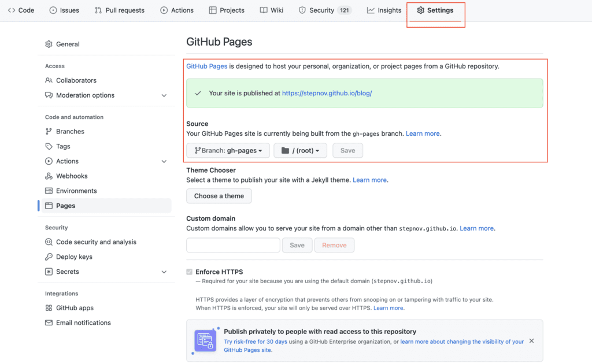Image resolution: width=592 pixels, height=364 pixels.
Task: Click Learn more link under Enforce HTTPS
Action: tap(388, 308)
